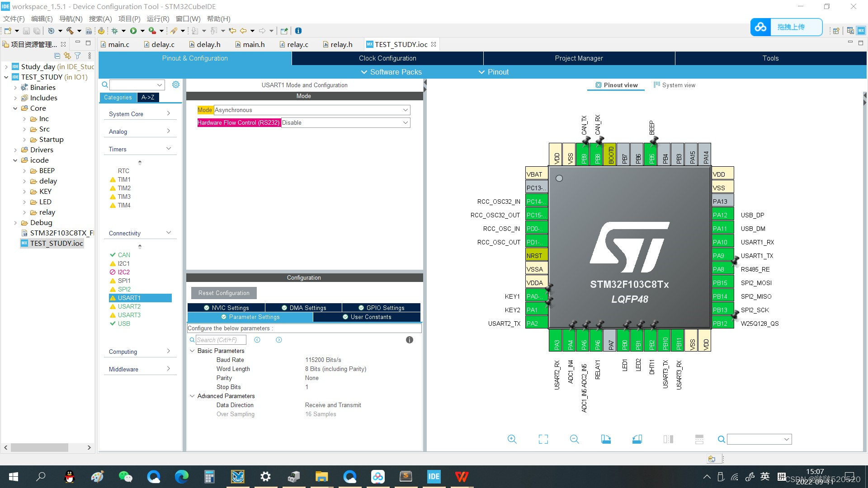Zoom out of the chip pinout
The height and width of the screenshot is (488, 868).
[x=574, y=439]
